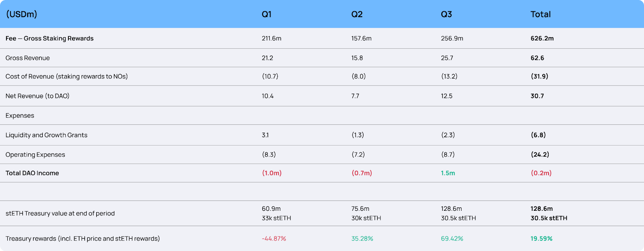Click the Total DAO Income label

pyautogui.click(x=32, y=173)
